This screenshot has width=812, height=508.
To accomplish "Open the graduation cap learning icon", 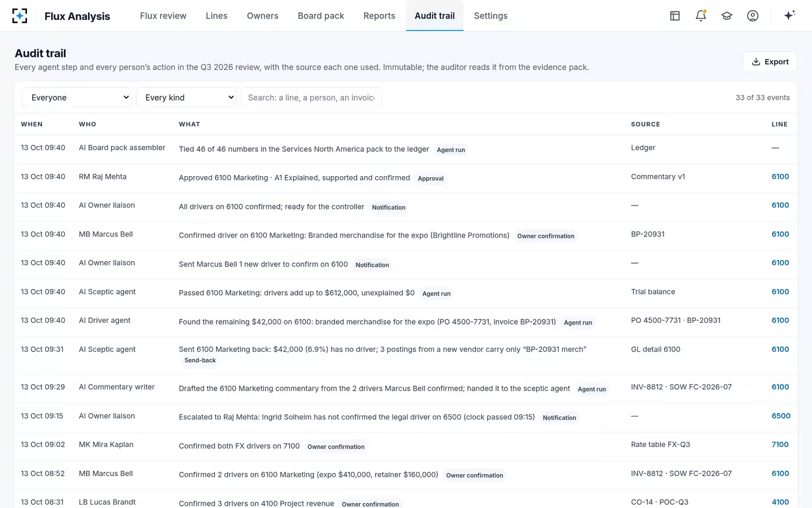I will click(x=727, y=16).
